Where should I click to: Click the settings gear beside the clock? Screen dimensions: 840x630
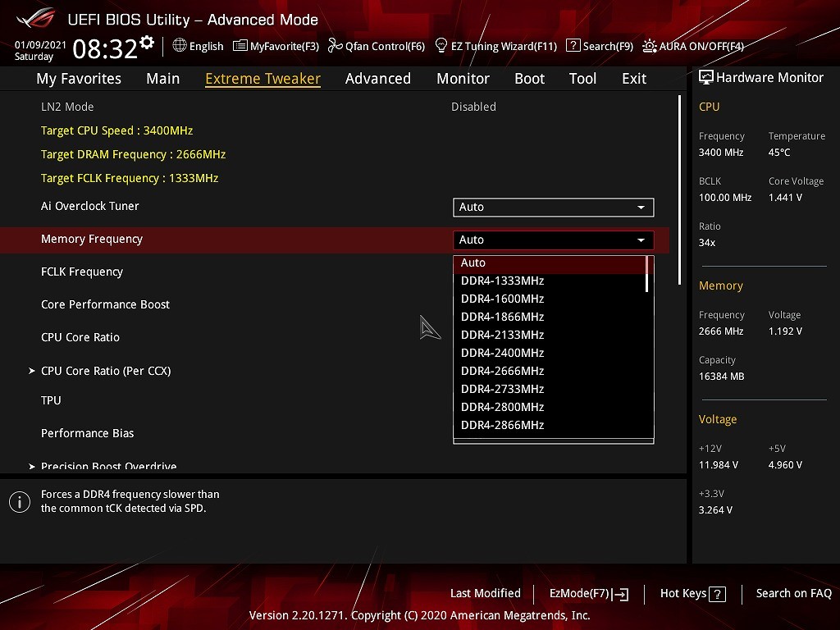point(147,43)
